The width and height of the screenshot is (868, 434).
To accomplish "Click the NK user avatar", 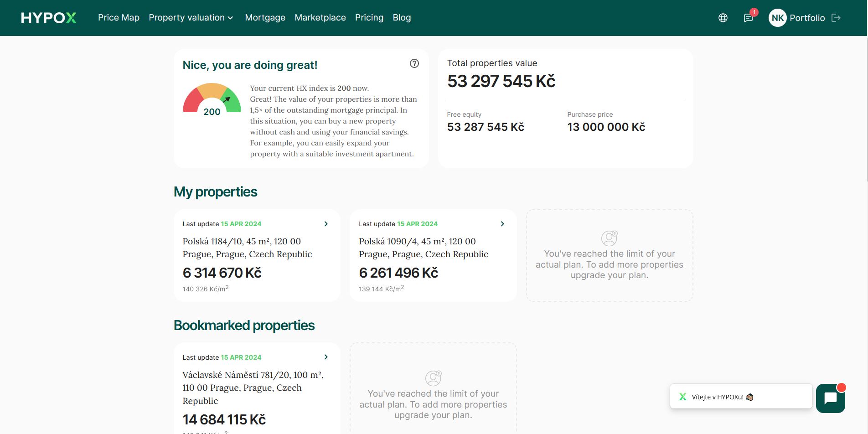I will coord(777,18).
